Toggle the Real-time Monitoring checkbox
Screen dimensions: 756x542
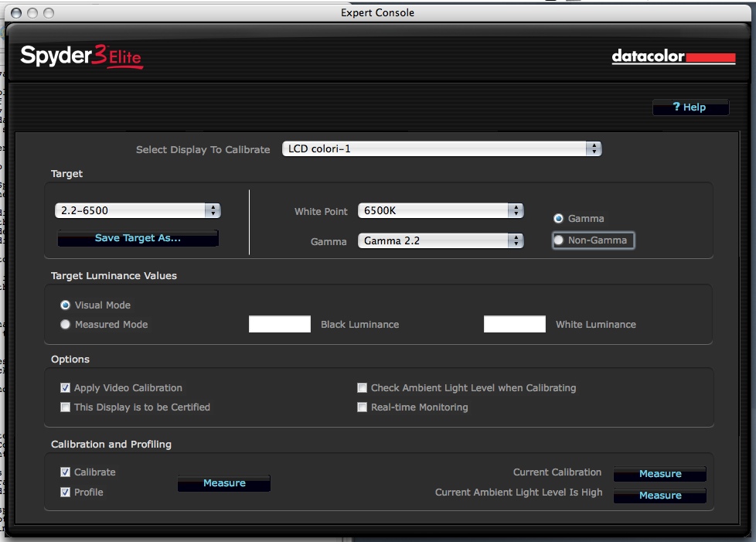(x=362, y=407)
